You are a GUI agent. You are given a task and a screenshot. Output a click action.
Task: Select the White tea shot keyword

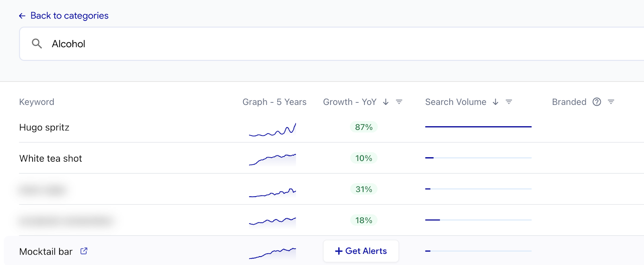point(51,158)
